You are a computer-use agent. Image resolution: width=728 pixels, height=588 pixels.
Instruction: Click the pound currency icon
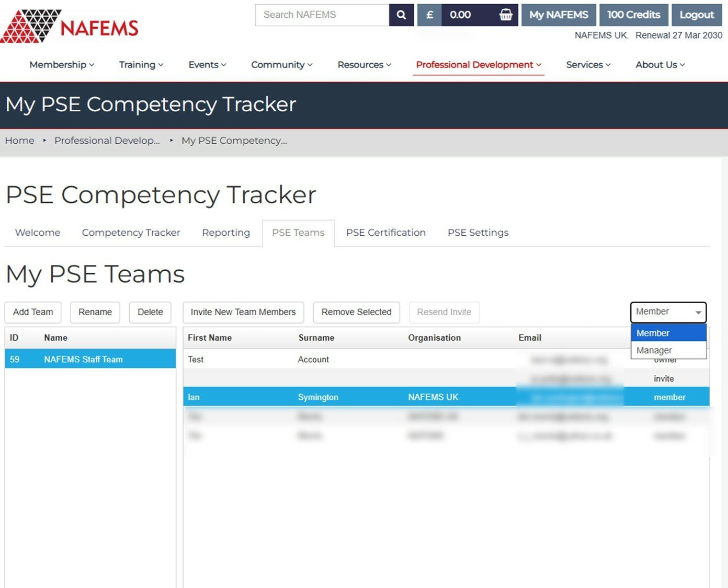point(429,15)
